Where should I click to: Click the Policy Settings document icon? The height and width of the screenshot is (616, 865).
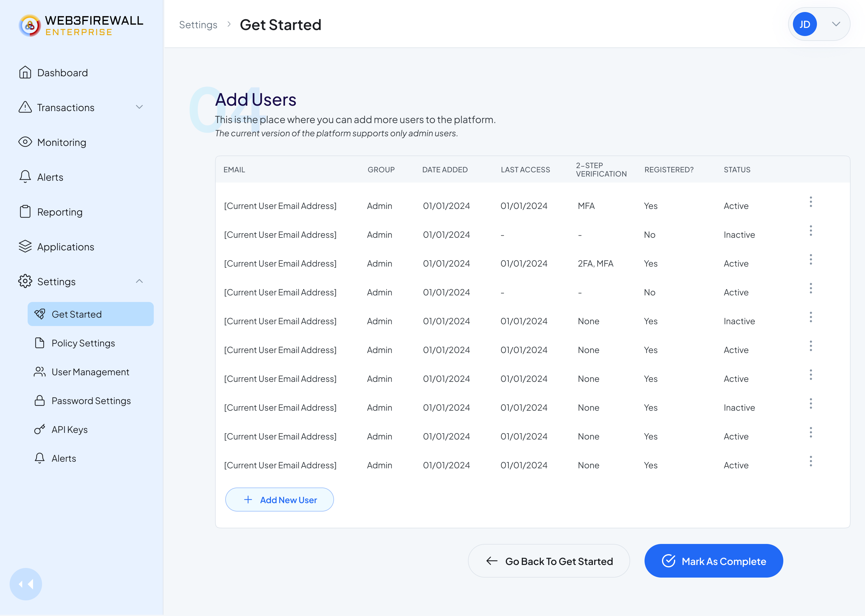[x=40, y=343]
